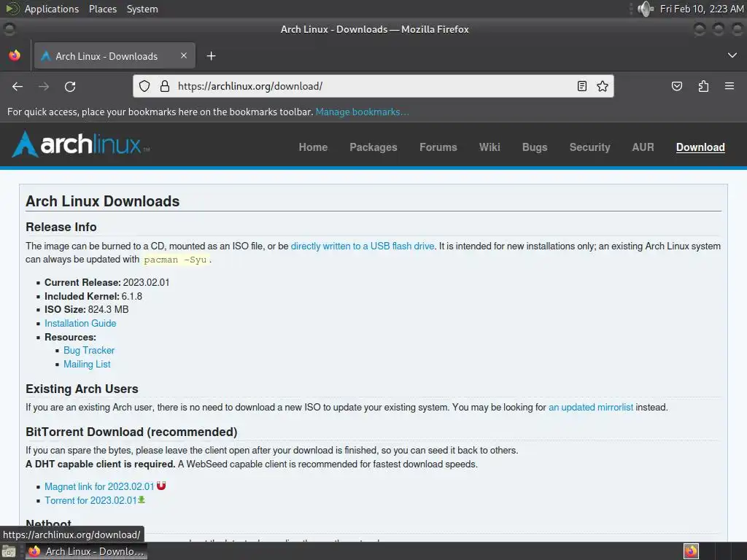747x560 pixels.
Task: Click Arch Linux taskbar window button
Action: [86, 551]
